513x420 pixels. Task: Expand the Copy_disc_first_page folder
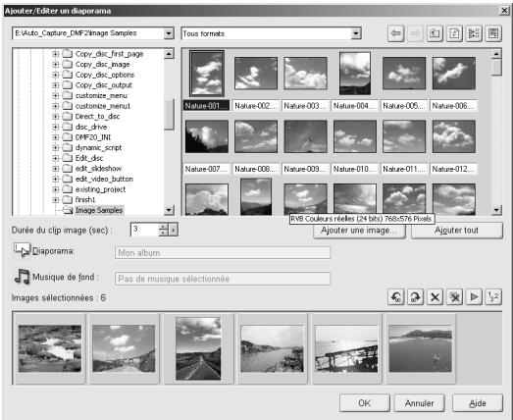pyautogui.click(x=56, y=54)
